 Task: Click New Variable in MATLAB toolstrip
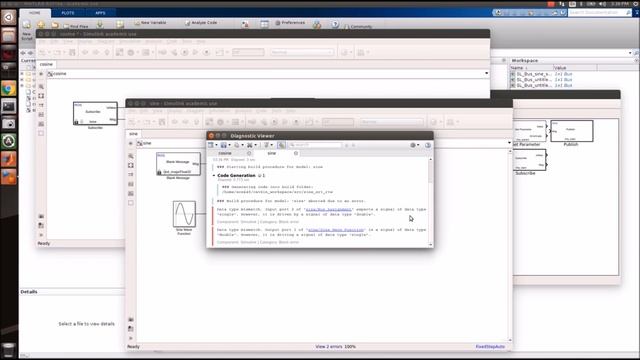[x=150, y=23]
